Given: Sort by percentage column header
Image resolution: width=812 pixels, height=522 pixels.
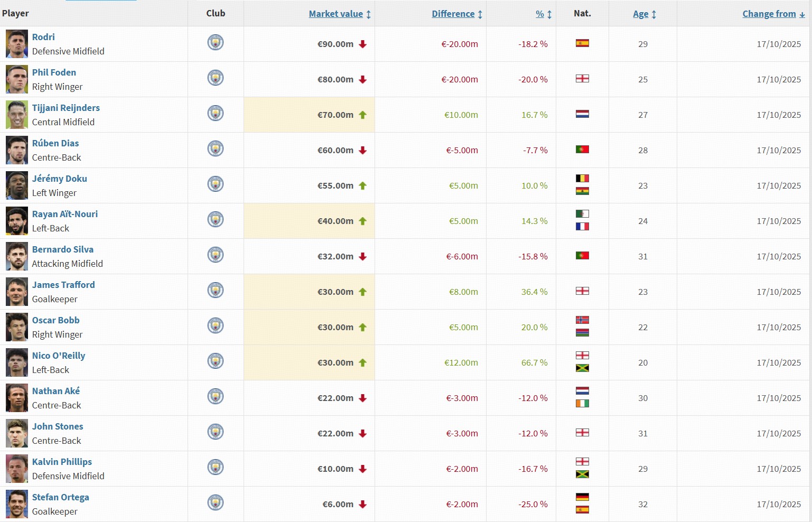Looking at the screenshot, I should pyautogui.click(x=539, y=14).
